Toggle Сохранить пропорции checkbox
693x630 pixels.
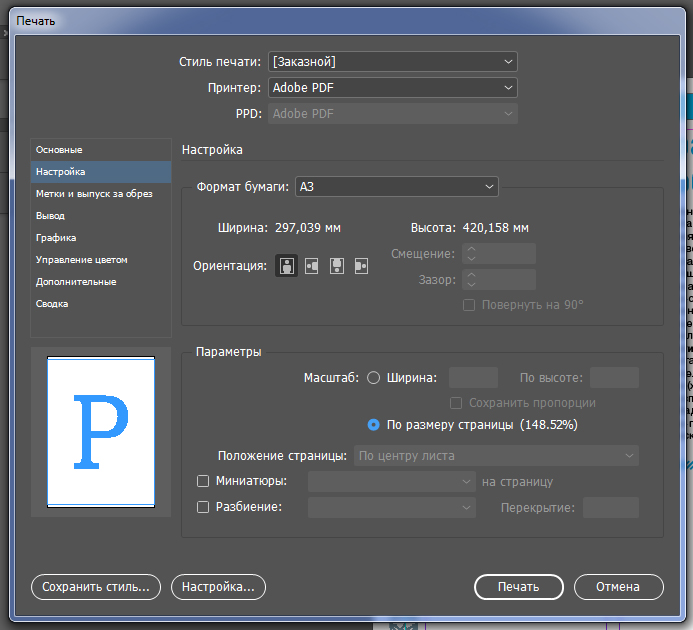click(456, 403)
